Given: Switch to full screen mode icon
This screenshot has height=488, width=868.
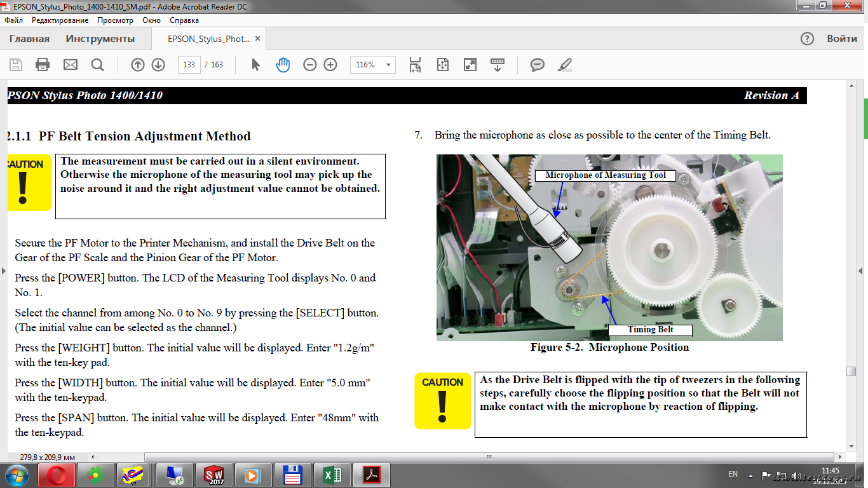Looking at the screenshot, I should 470,65.
